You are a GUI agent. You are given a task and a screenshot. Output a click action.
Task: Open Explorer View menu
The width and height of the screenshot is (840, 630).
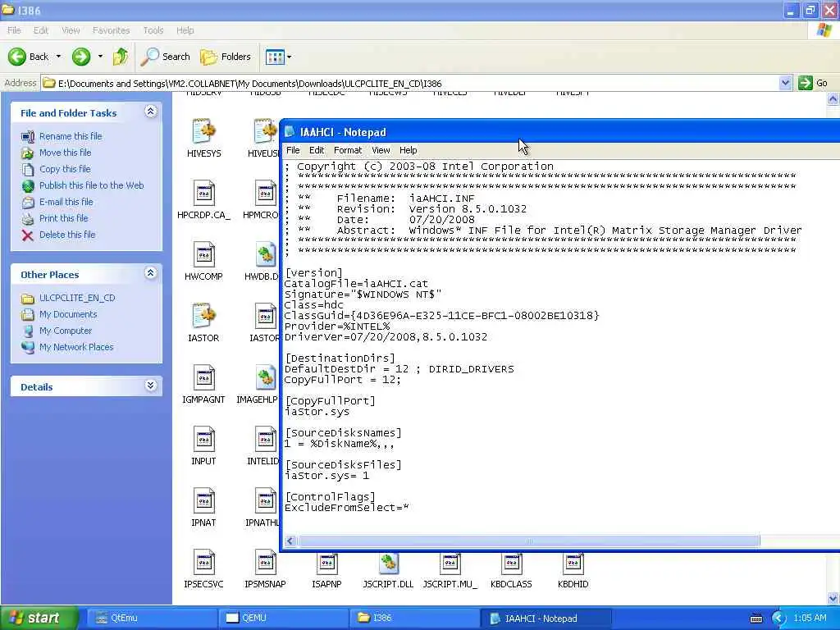pos(71,30)
